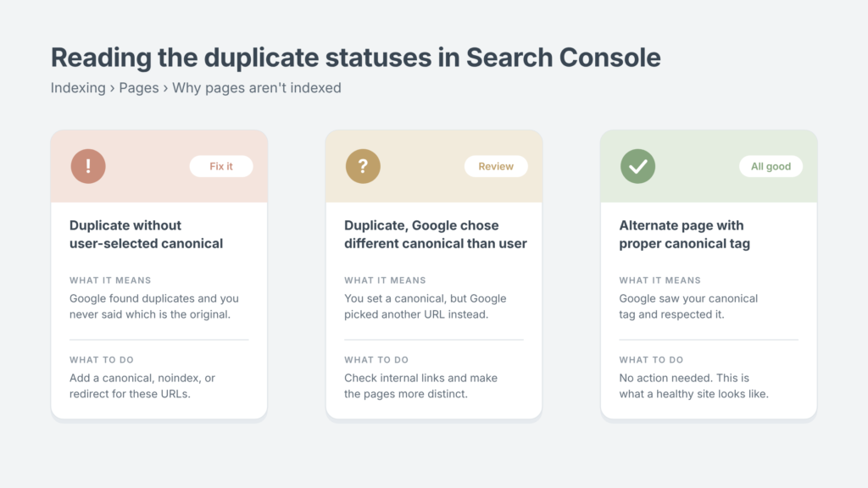Select heading "Duplicate, Google chose different canonical"

coord(436,235)
